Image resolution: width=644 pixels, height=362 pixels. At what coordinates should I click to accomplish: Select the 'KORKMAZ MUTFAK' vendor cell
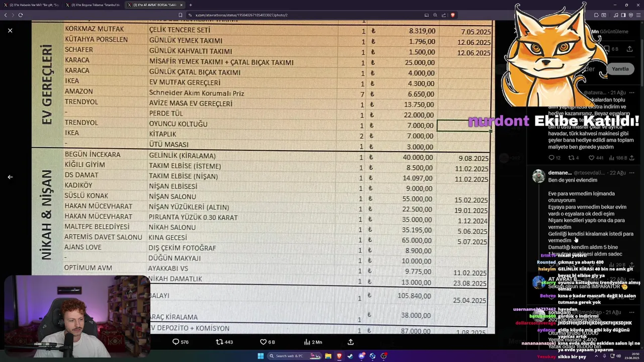click(x=95, y=29)
